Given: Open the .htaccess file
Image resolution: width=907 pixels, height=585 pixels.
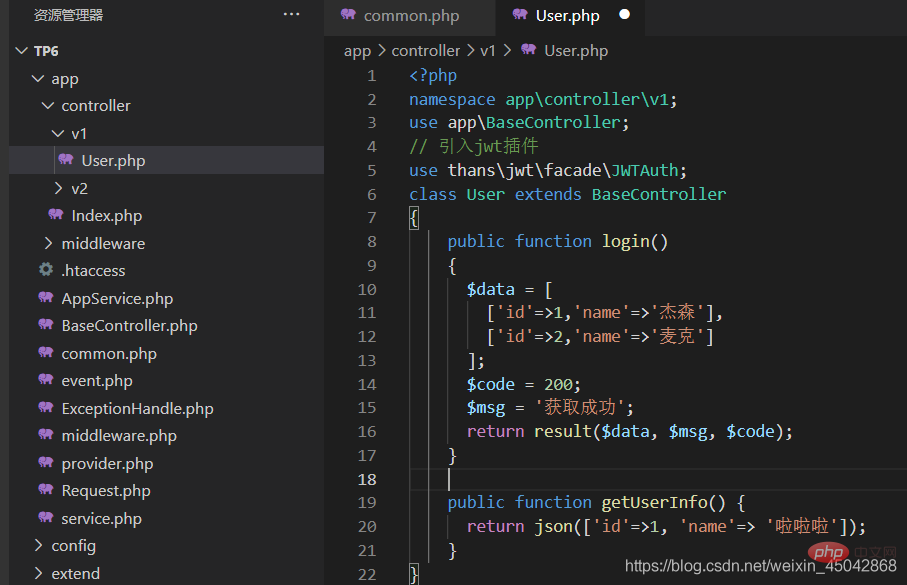Looking at the screenshot, I should coord(93,270).
